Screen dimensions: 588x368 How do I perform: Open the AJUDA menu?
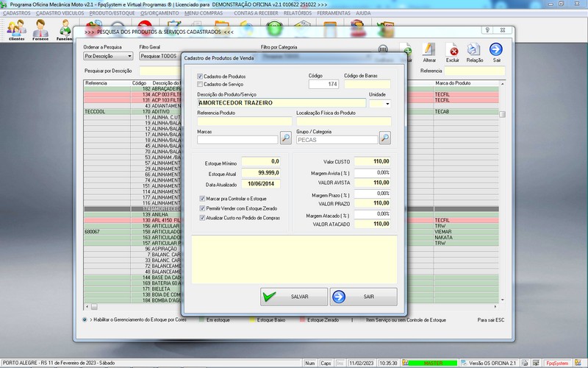tap(363, 13)
